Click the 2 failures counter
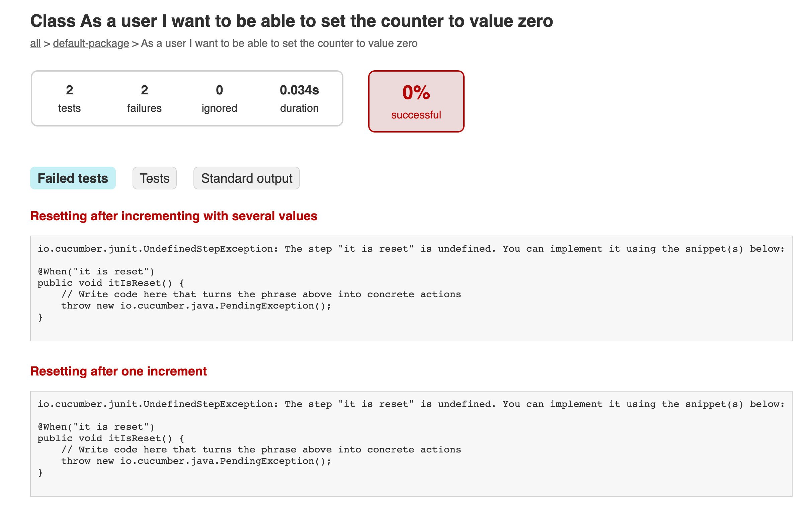 [x=144, y=99]
